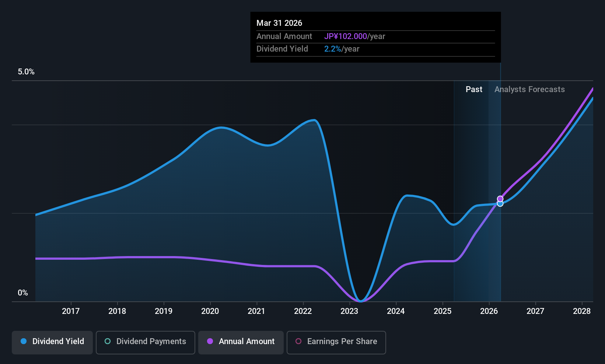Select the blue data point marker on chart
The image size is (605, 364).
500,204
